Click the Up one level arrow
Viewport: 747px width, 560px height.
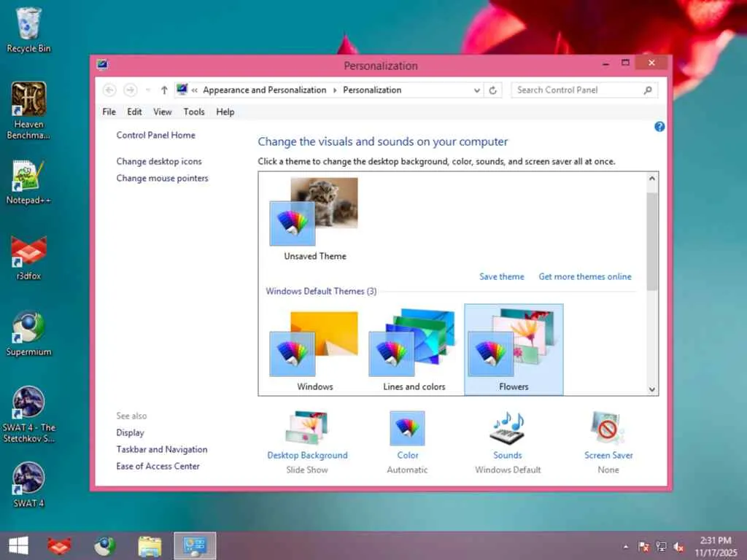point(164,90)
